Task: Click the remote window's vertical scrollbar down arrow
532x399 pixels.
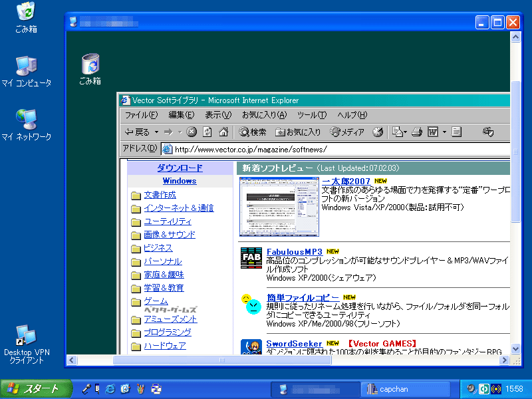Action: coord(516,348)
